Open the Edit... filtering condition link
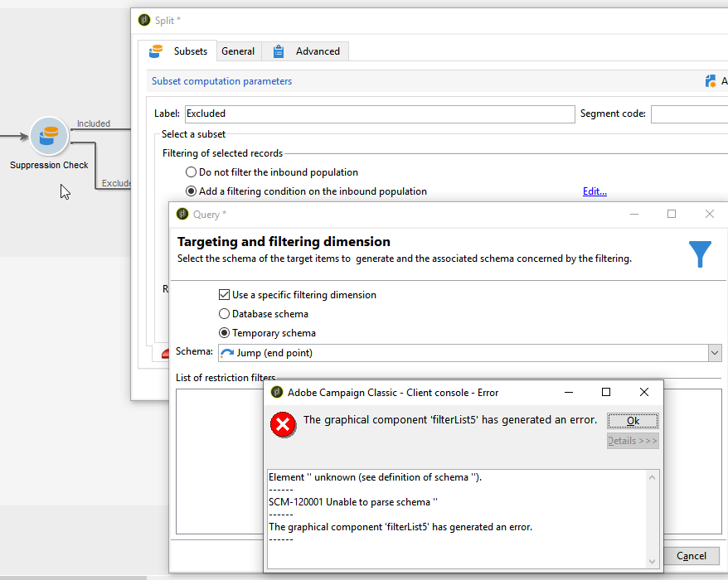 coord(595,191)
